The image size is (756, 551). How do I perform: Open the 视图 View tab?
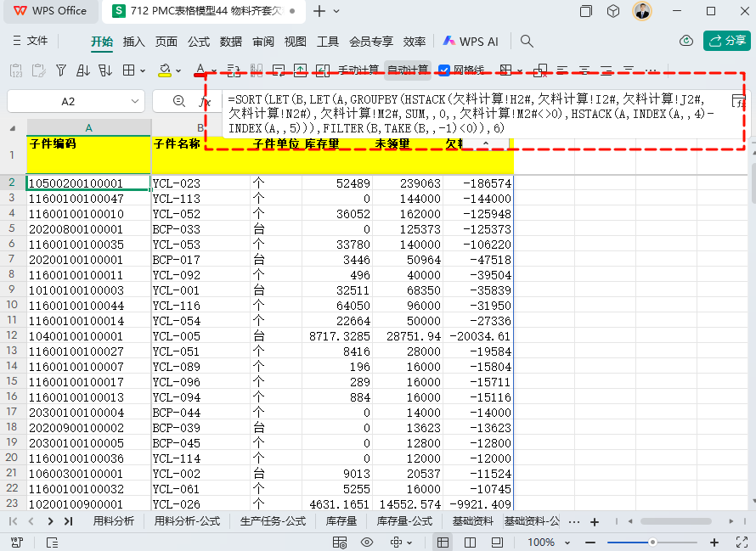tap(295, 42)
